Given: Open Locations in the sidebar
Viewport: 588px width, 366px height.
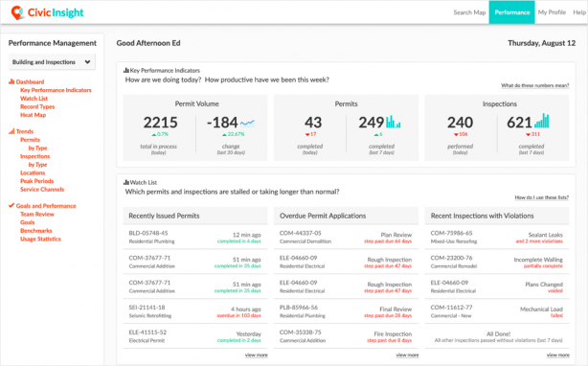Looking at the screenshot, I should (x=33, y=172).
